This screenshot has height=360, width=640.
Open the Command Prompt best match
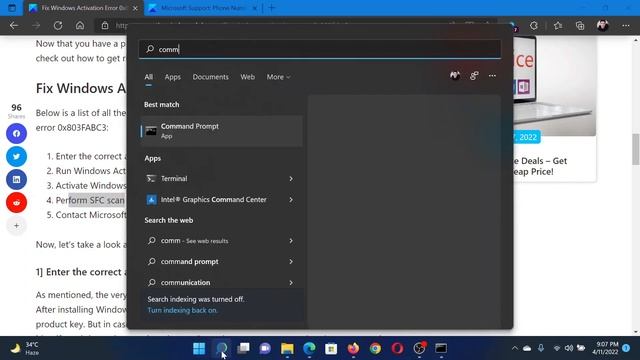pos(222,131)
